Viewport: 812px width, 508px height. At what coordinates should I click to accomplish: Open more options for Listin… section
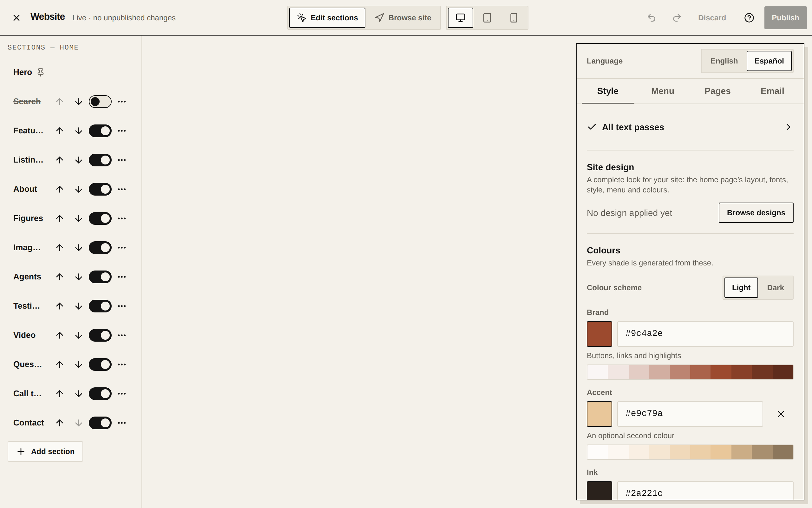point(122,160)
